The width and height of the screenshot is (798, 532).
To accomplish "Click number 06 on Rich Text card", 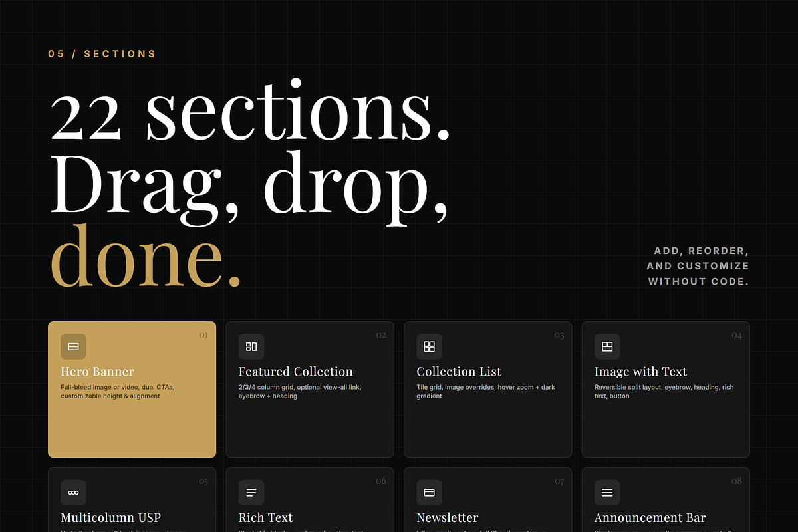I will 381,481.
